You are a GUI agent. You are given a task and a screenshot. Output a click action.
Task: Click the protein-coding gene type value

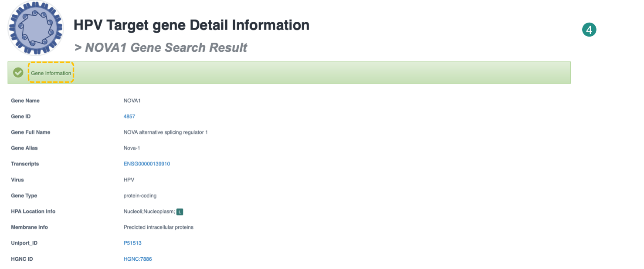tap(140, 196)
